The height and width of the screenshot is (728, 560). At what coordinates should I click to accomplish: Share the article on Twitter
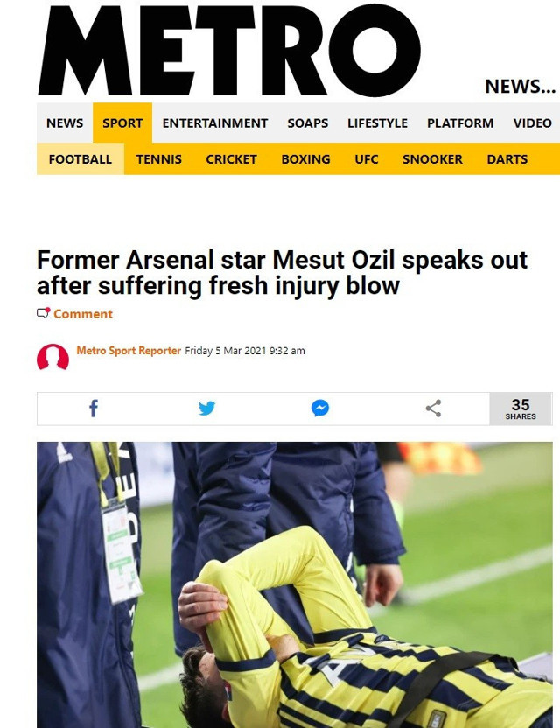click(x=206, y=408)
